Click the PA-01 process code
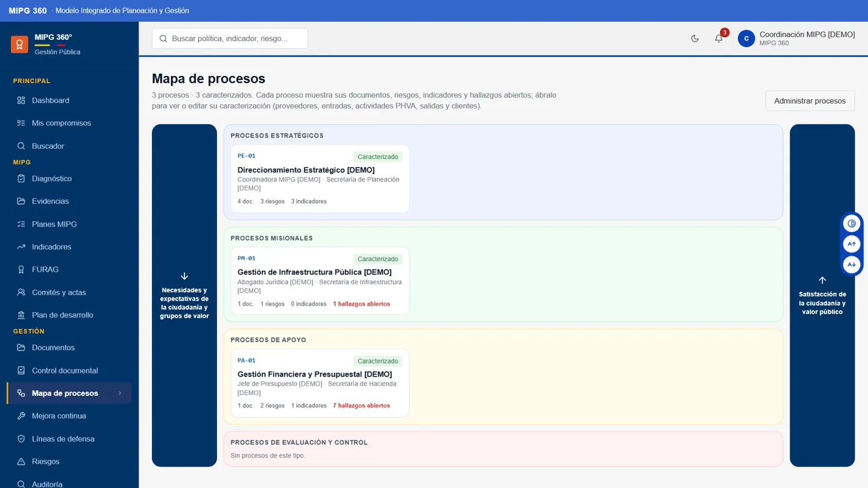 coord(247,361)
